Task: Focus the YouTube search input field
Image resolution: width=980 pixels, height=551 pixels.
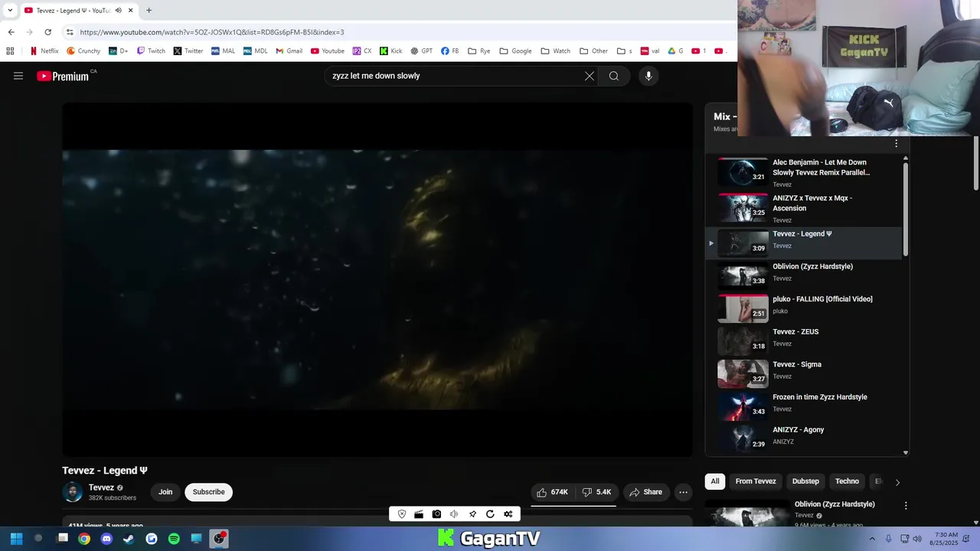Action: pyautogui.click(x=456, y=76)
